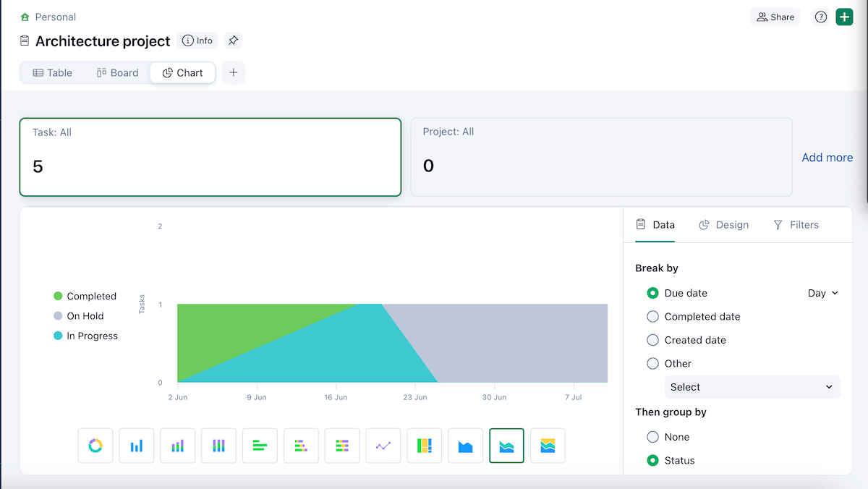Select the horizontal bar chart type
Image resolution: width=868 pixels, height=489 pixels.
click(260, 446)
